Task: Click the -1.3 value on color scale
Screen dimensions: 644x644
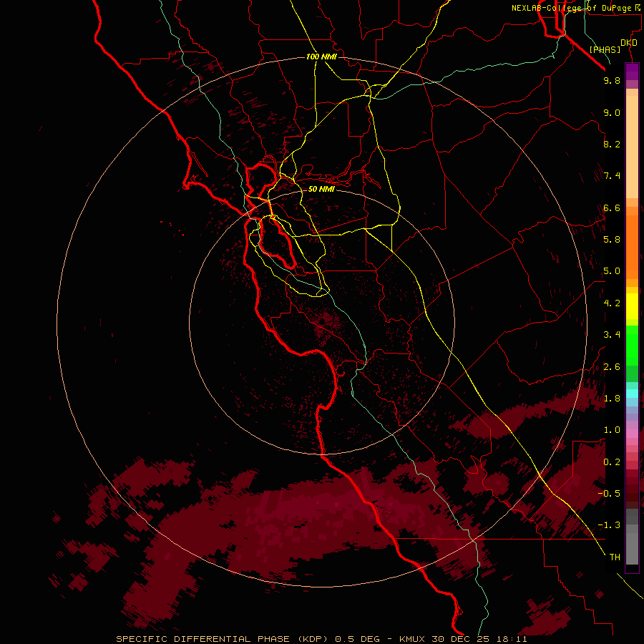Action: tap(609, 525)
